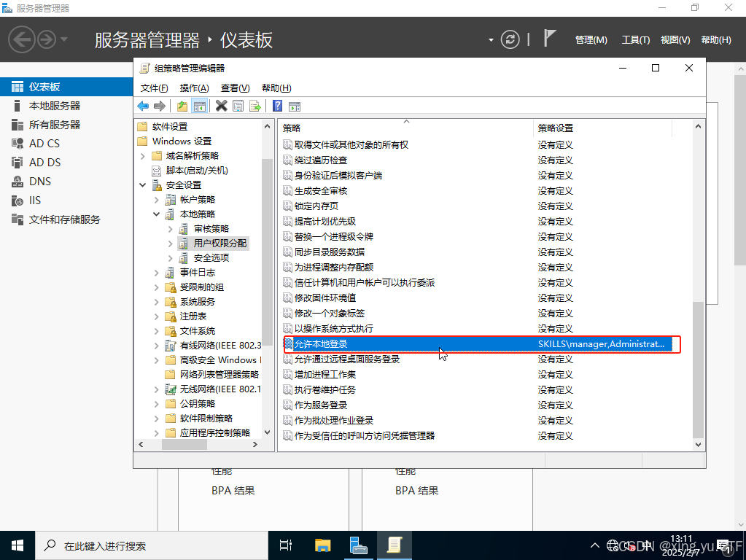Image resolution: width=746 pixels, height=560 pixels.
Task: Open 工具(T) menu in Server Manager
Action: pyautogui.click(x=635, y=40)
